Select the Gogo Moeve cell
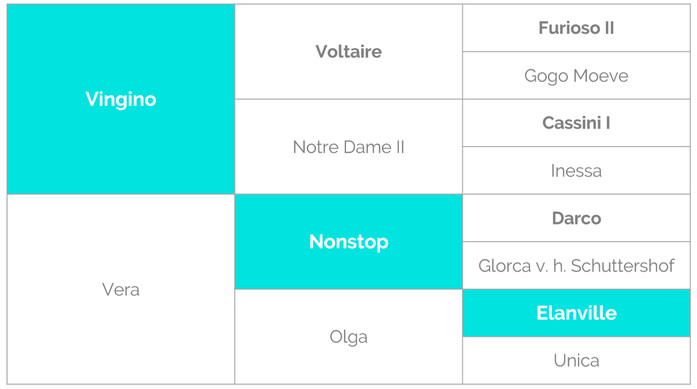The width and height of the screenshot is (697, 389). click(x=576, y=76)
